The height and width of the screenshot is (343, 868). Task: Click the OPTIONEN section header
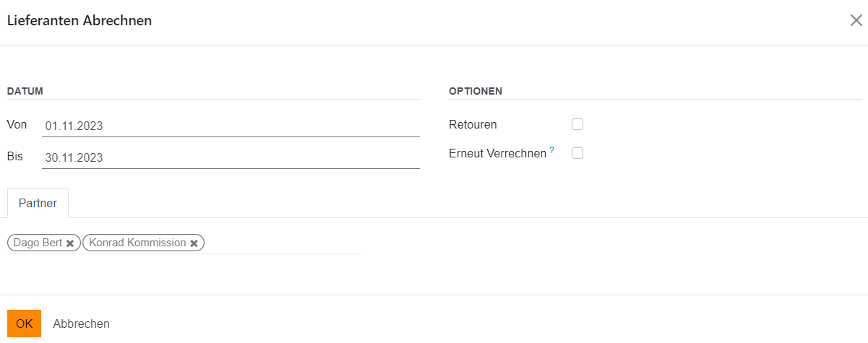pyautogui.click(x=476, y=91)
